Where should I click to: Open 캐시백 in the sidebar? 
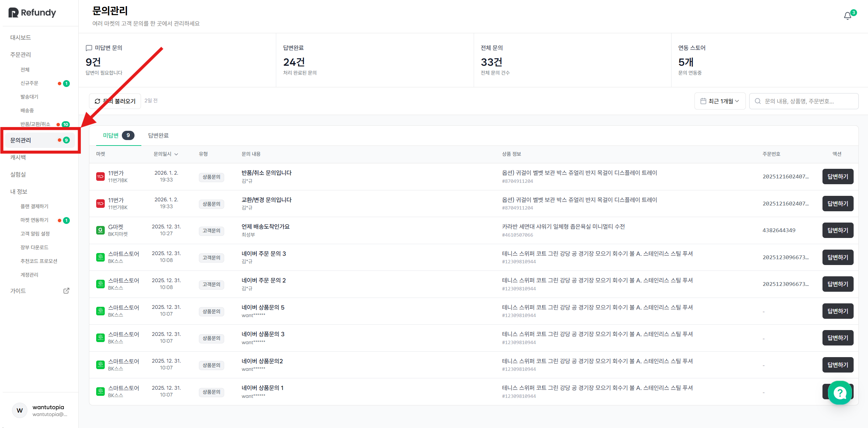click(18, 157)
